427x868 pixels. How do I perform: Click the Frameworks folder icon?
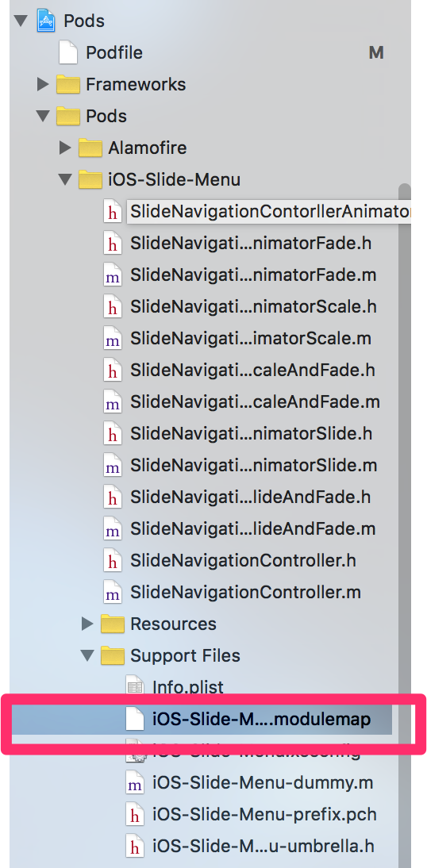click(68, 85)
